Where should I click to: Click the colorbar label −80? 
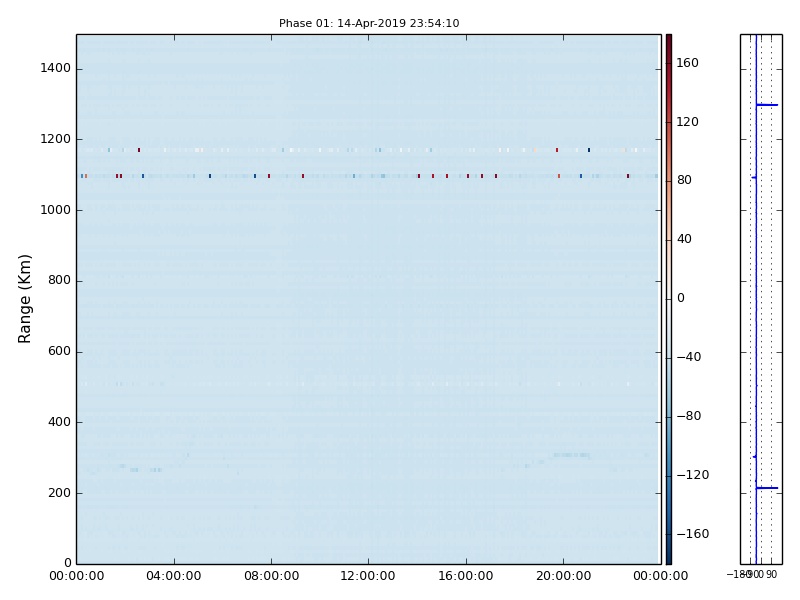(689, 416)
